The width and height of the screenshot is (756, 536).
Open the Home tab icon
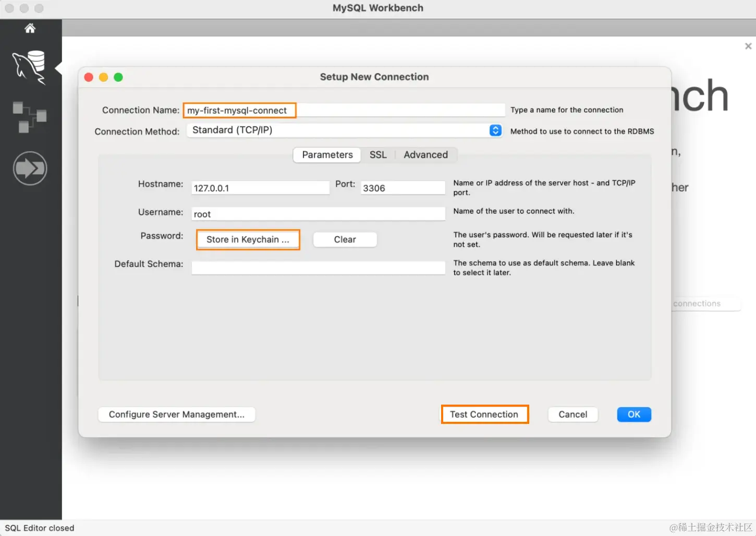pyautogui.click(x=30, y=28)
